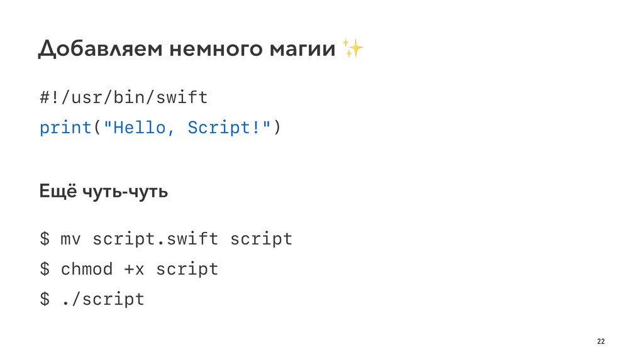Click the slide title 'Добавляем немного магии'
This screenshot has width=644, height=362.
187,49
